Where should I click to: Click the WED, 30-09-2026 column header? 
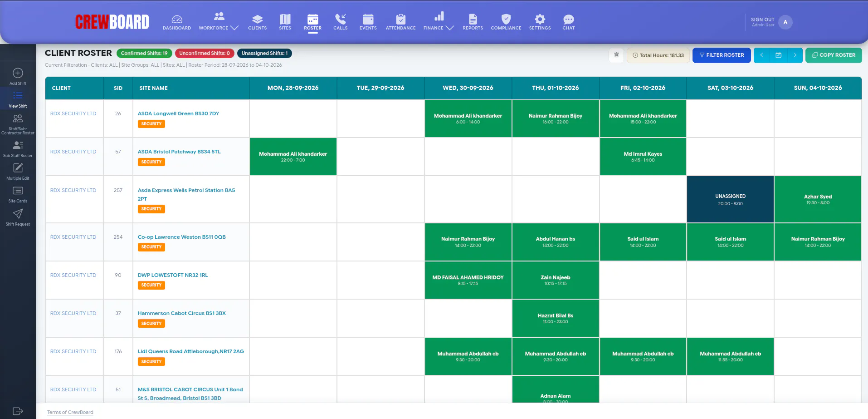(468, 88)
